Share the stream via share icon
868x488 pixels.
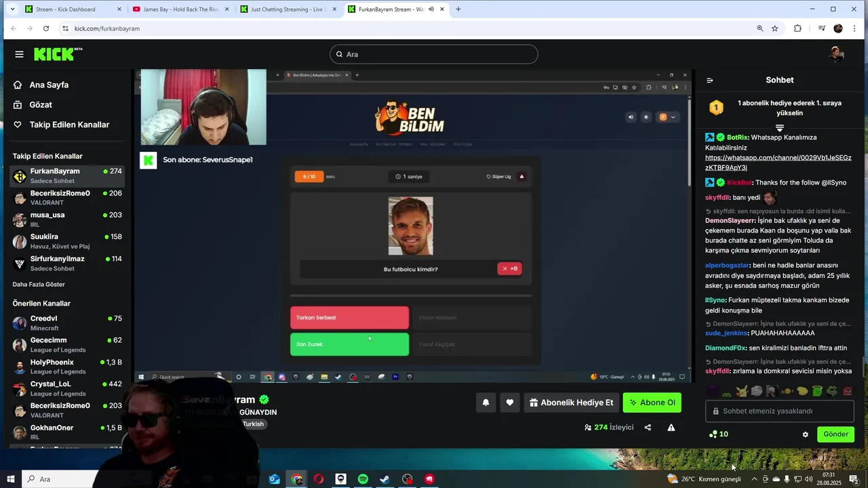[x=648, y=428]
